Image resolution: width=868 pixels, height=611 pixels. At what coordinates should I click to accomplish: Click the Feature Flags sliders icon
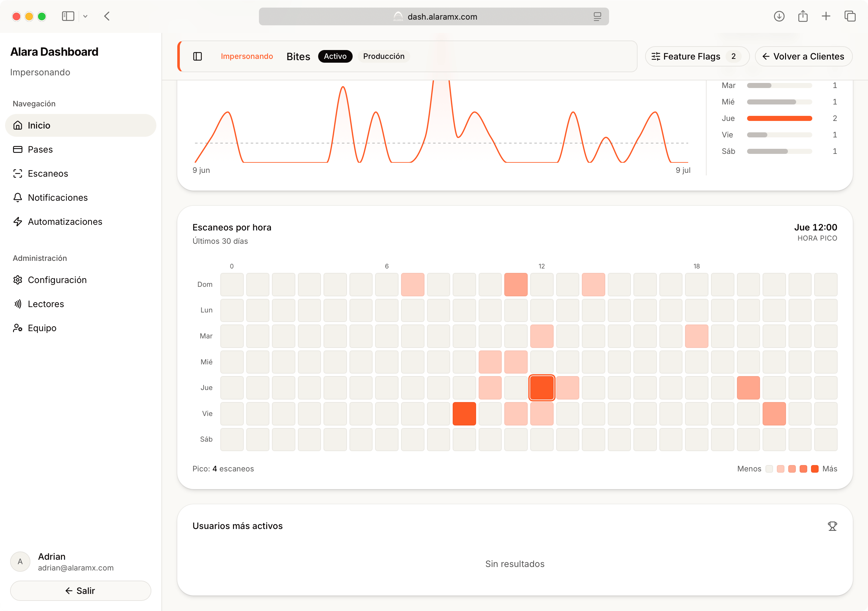(x=656, y=56)
